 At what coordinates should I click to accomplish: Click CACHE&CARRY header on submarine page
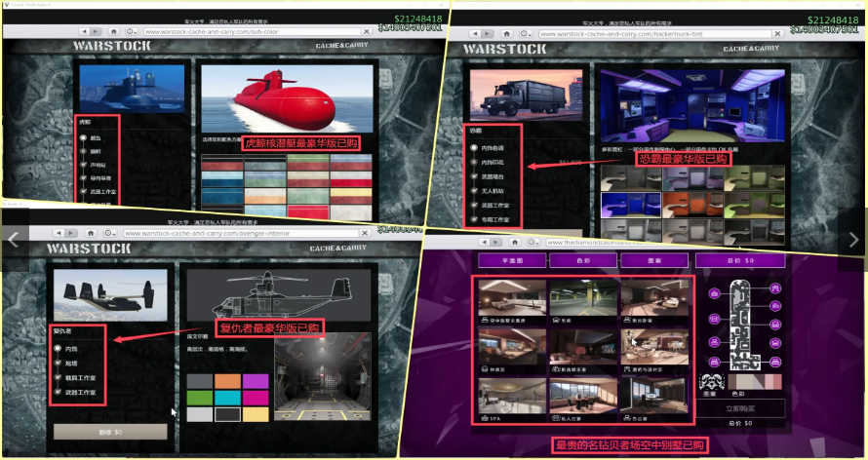click(341, 46)
